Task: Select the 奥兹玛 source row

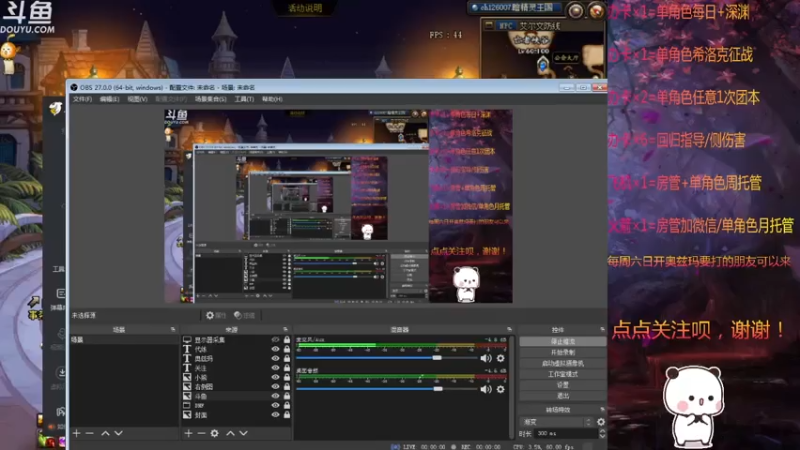Action: click(x=237, y=359)
